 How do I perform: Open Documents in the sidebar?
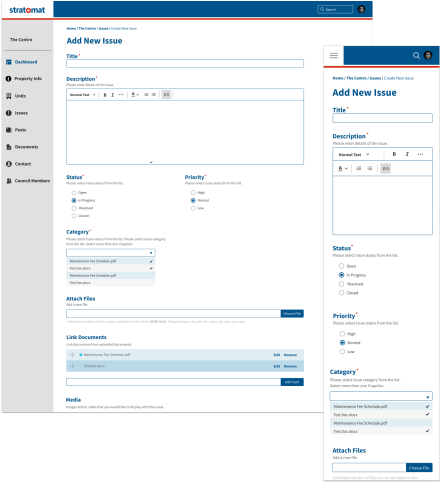(x=22, y=147)
